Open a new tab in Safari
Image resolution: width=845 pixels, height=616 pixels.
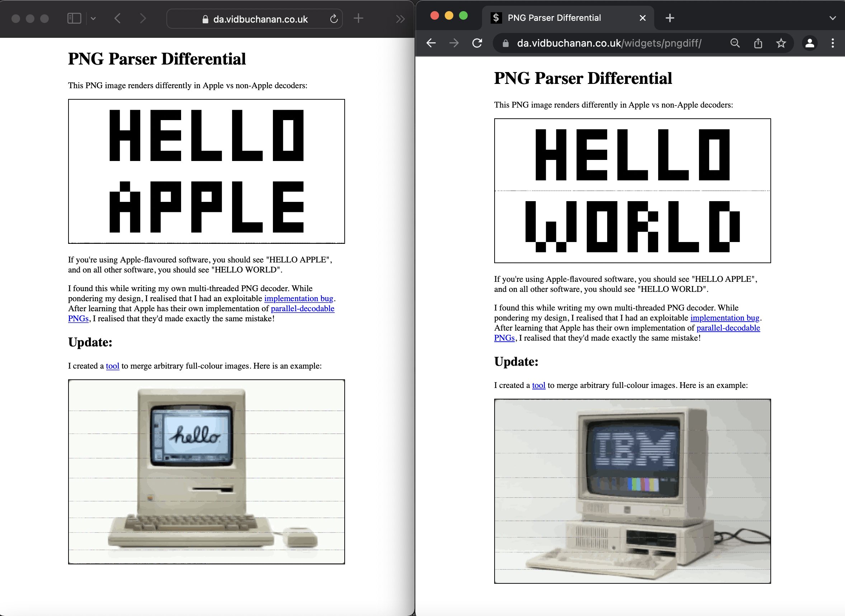358,18
